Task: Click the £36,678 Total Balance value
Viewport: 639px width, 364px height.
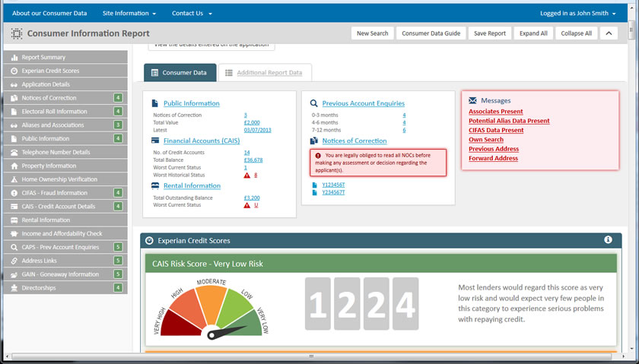Action: 253,160
